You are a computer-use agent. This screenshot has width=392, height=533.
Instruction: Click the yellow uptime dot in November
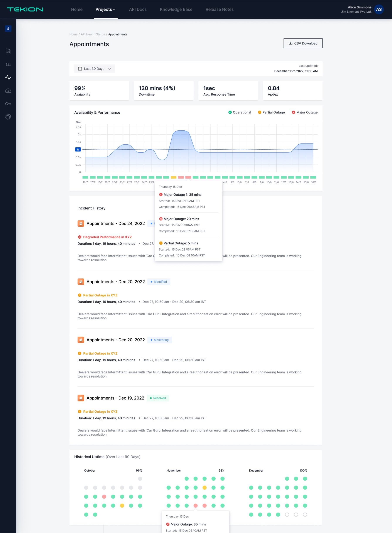coord(204,488)
